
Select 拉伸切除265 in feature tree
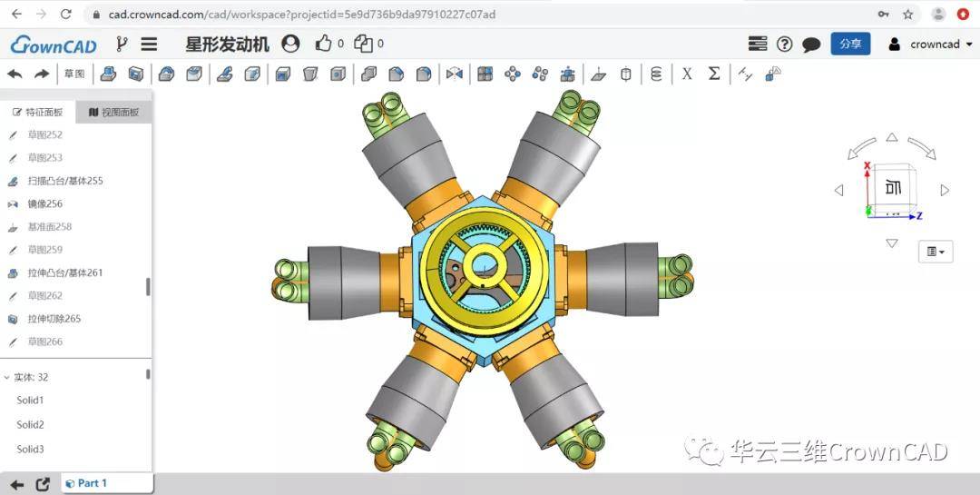point(54,319)
